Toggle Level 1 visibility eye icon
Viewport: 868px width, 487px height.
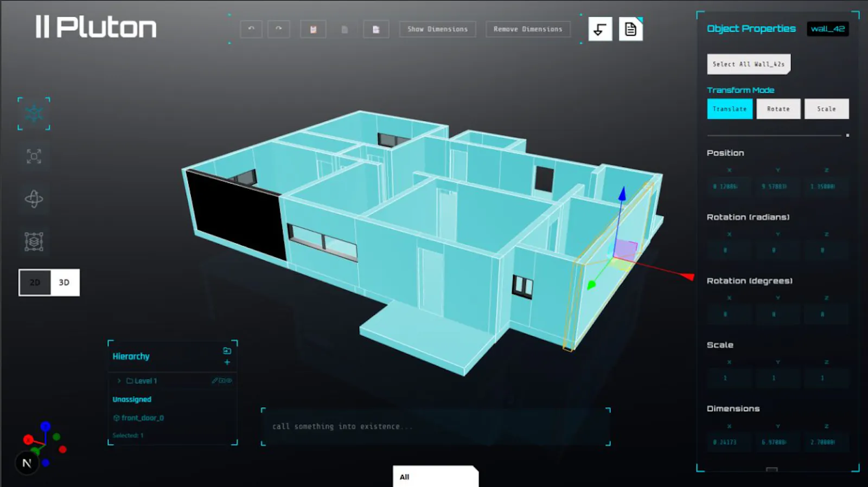(229, 381)
